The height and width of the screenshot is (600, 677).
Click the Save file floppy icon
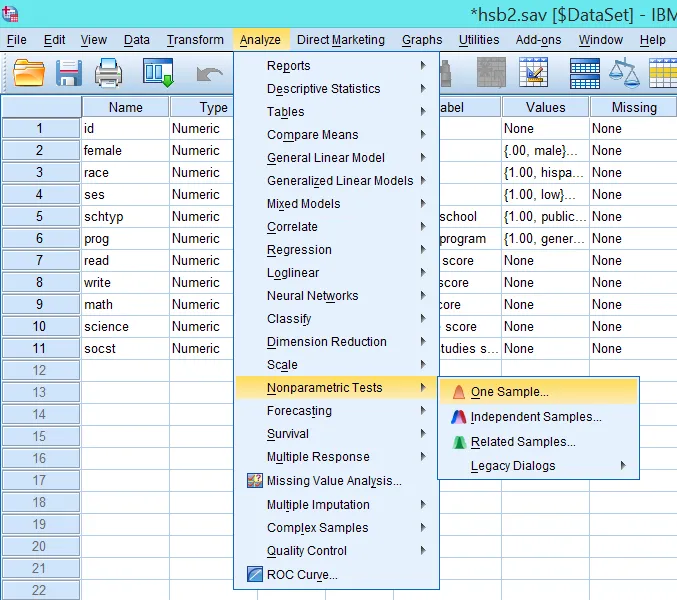[69, 73]
